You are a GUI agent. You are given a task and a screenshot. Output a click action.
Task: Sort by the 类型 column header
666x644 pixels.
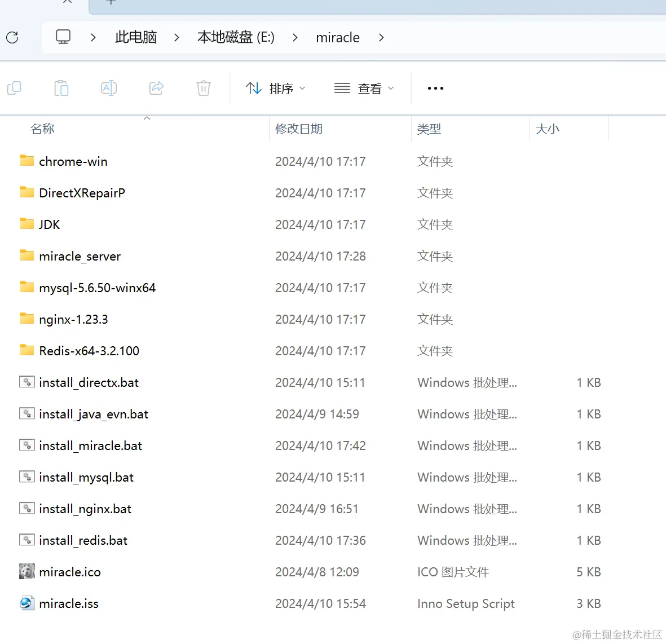(429, 129)
